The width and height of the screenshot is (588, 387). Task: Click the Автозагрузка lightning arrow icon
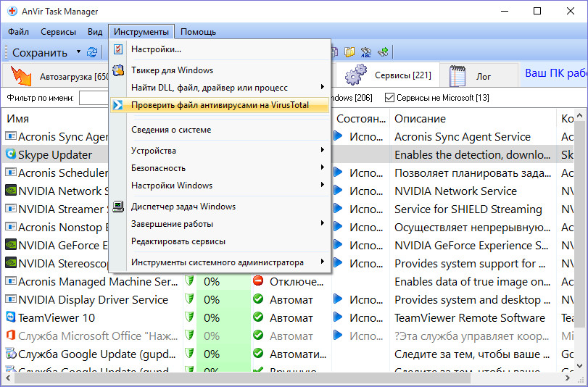click(x=21, y=75)
